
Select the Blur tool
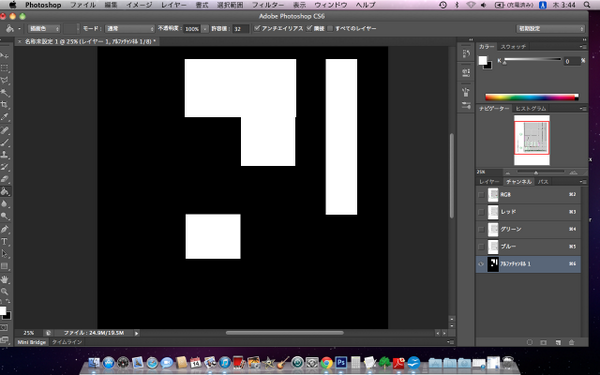[5, 204]
